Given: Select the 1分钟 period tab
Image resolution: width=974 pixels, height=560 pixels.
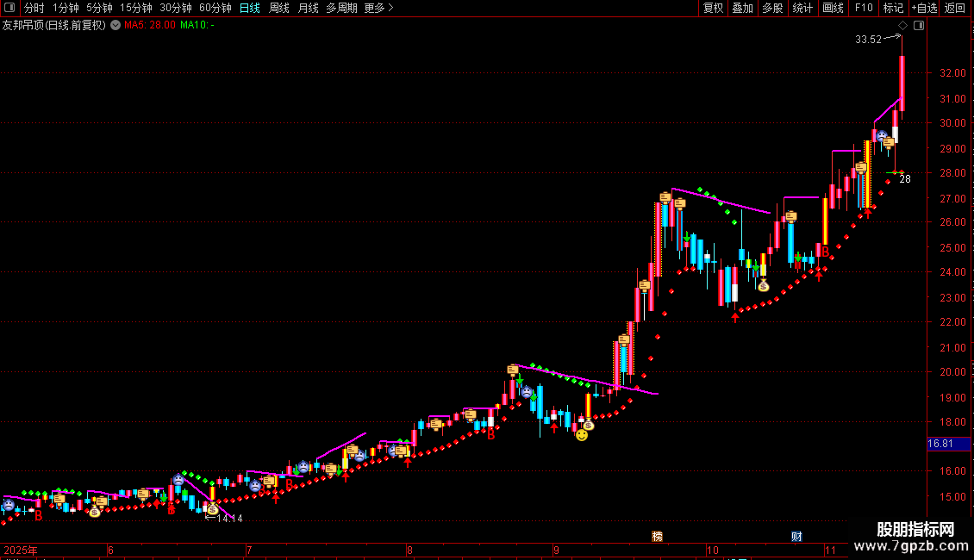Looking at the screenshot, I should point(66,8).
